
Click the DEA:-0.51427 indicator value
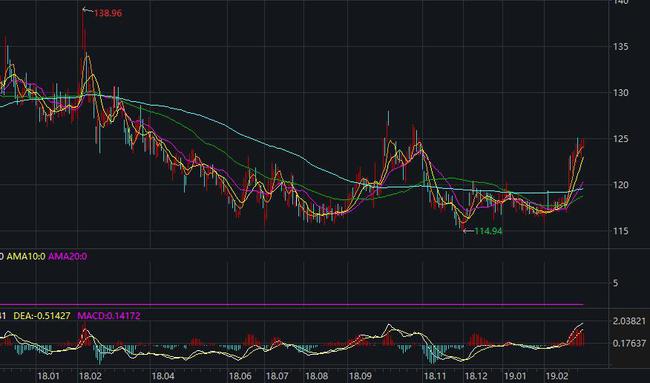pos(42,316)
